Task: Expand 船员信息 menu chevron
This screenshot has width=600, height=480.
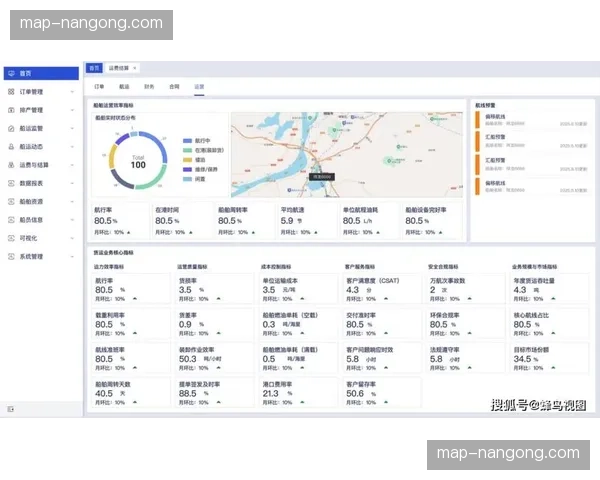Action: tap(72, 220)
